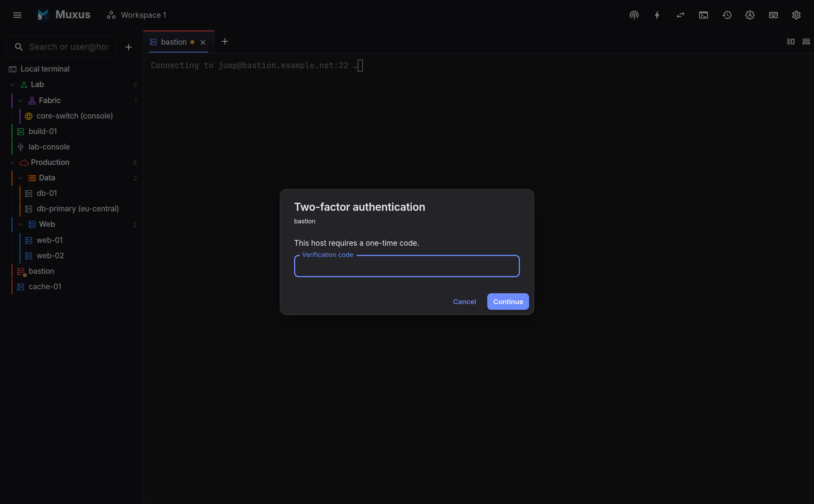Open the broadcast antenna icon

click(x=634, y=15)
